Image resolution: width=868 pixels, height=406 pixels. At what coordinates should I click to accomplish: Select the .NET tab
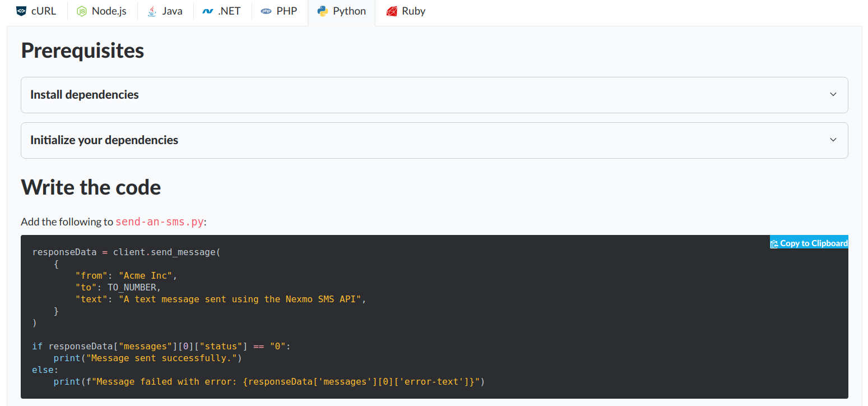tap(222, 11)
